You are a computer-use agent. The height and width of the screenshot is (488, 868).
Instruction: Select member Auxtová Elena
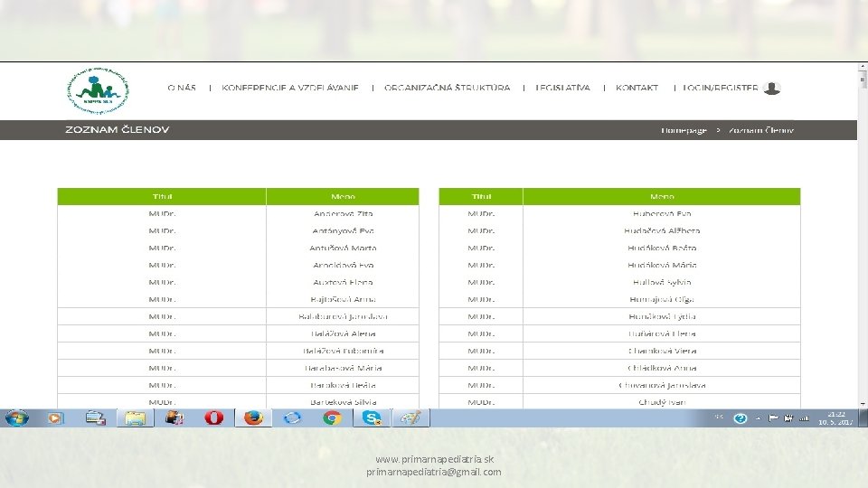pos(344,282)
